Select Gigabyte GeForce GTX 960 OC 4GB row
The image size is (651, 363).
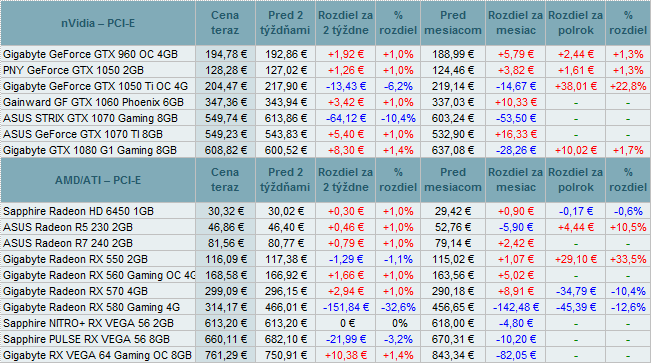(326, 54)
